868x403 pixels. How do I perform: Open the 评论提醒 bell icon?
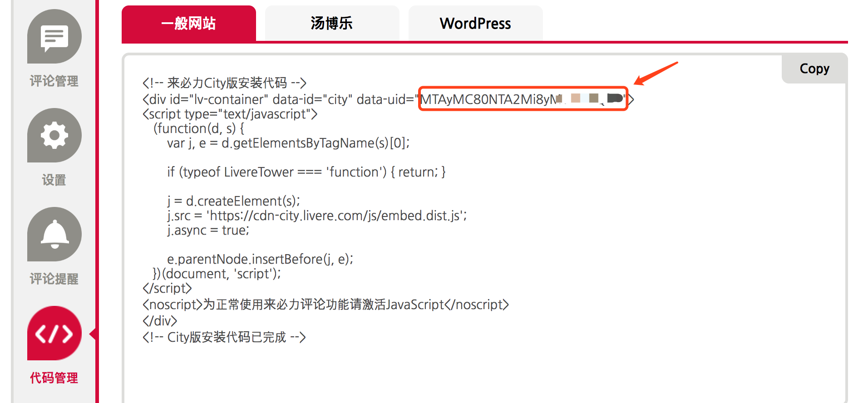coord(54,234)
